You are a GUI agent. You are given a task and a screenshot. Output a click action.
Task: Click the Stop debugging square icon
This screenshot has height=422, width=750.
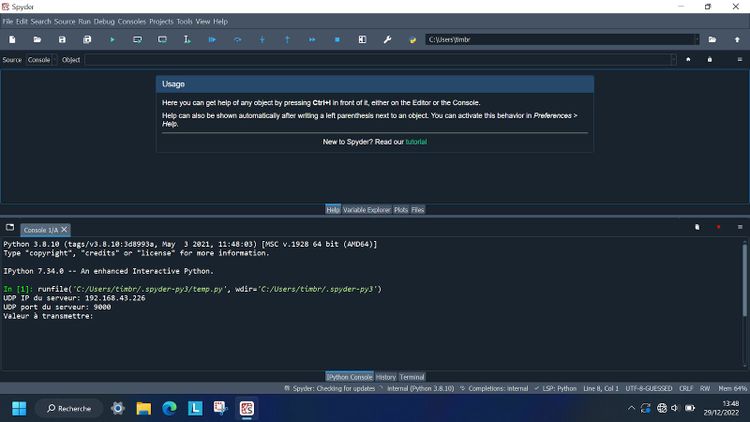337,40
